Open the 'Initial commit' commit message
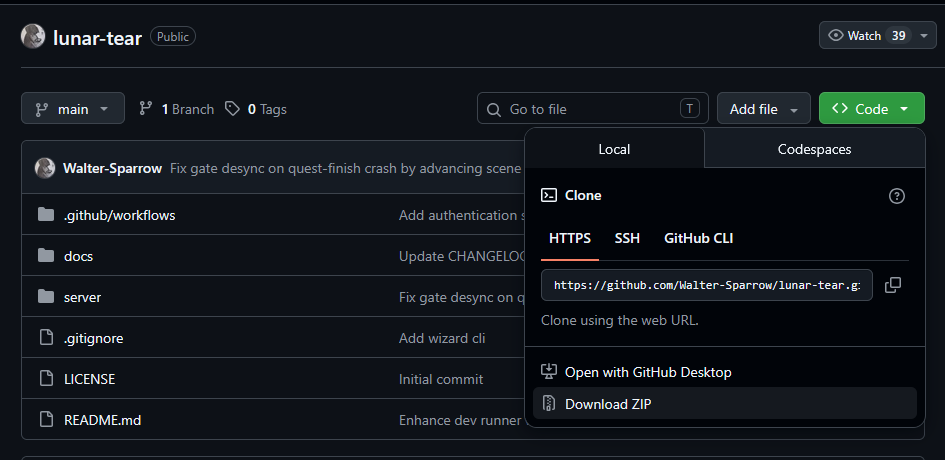Screen dimensions: 945x460 [441, 379]
